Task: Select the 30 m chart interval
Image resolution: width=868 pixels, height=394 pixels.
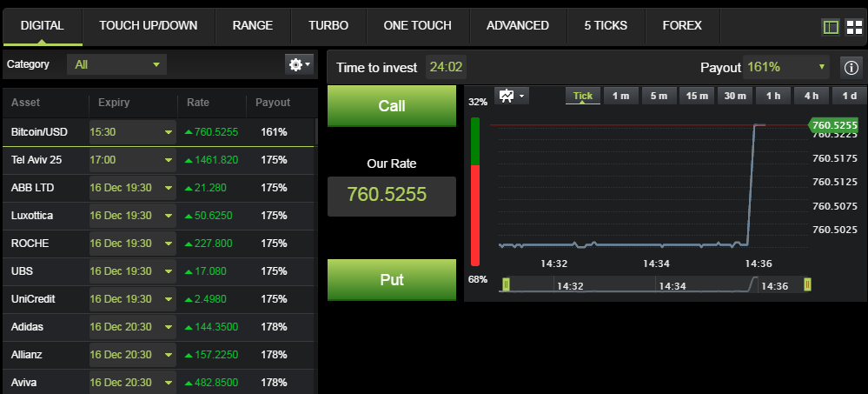Action: (734, 96)
